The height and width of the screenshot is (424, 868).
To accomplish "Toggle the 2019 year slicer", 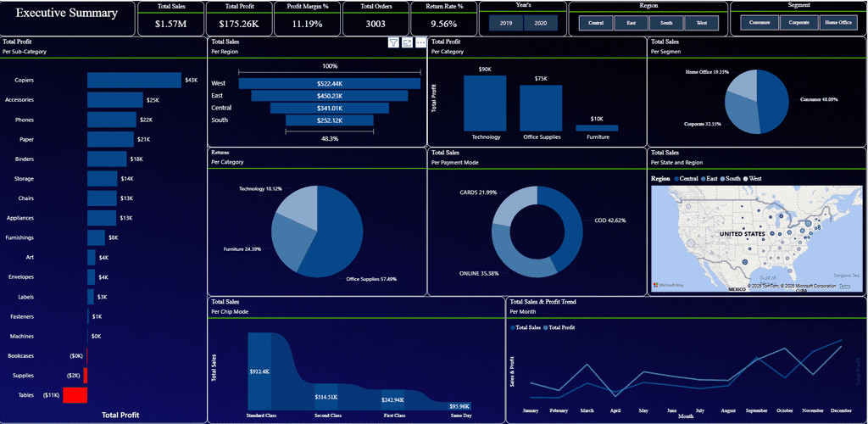I will pyautogui.click(x=506, y=23).
